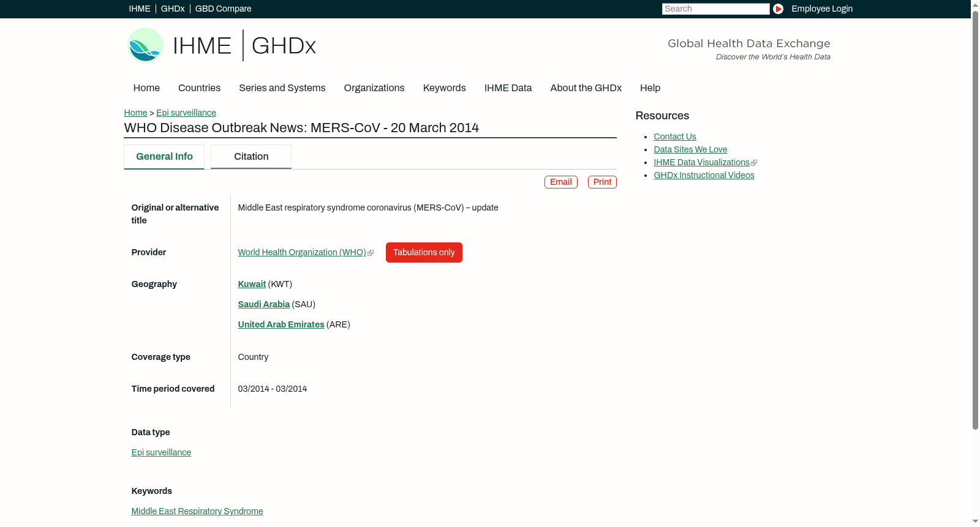Open IHME Data menu item
Screen dimensions: 980x527
508,88
